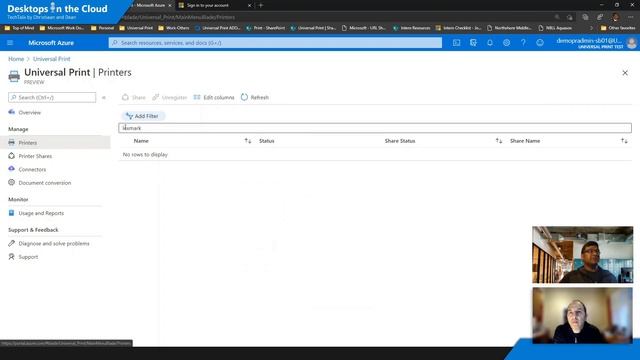Click the 'No rows to display' message
This screenshot has width=640, height=360.
tap(145, 155)
